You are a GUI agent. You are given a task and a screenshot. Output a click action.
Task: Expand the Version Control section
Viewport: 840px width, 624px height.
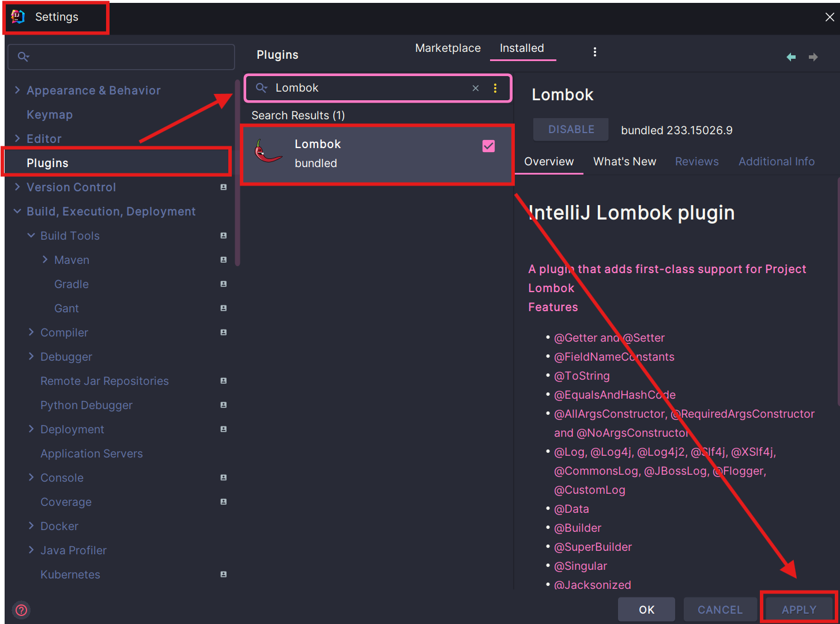tap(17, 187)
